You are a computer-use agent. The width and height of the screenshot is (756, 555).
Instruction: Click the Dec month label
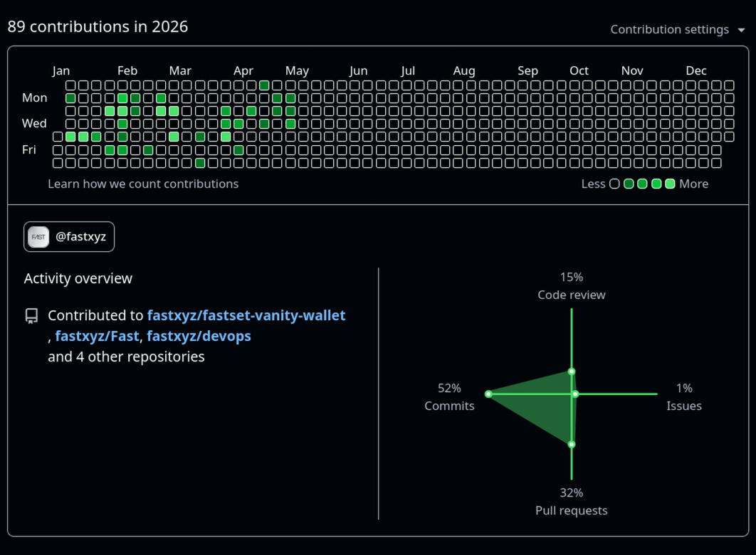696,71
